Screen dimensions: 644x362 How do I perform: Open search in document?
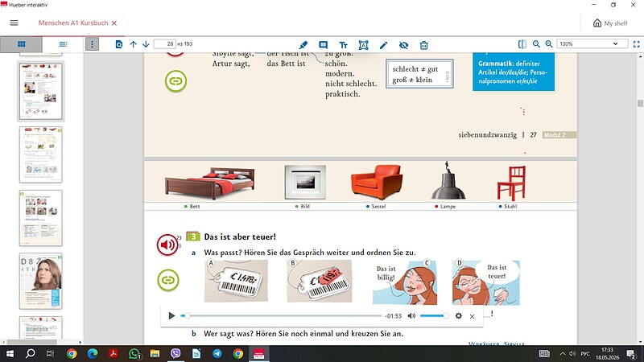[119, 44]
